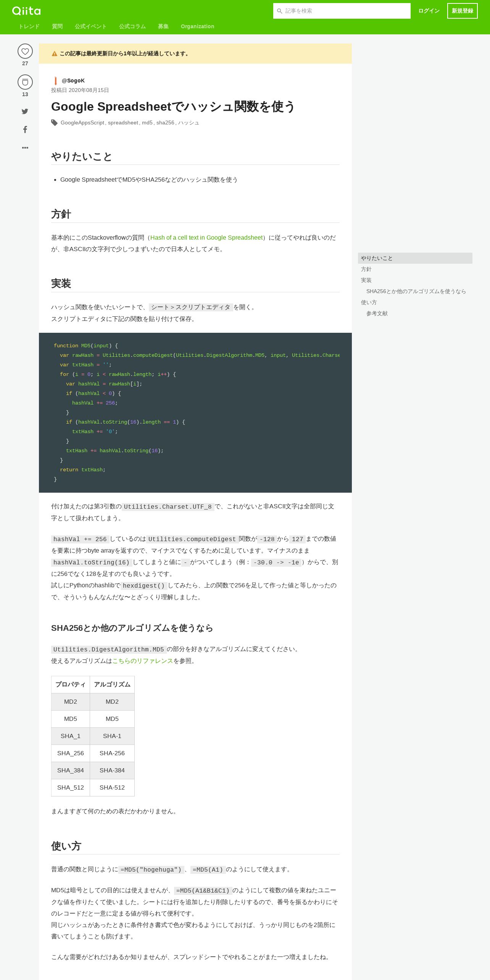Screen dimensions: 490x980
Task: Open the トレンド menu item
Action: (29, 26)
